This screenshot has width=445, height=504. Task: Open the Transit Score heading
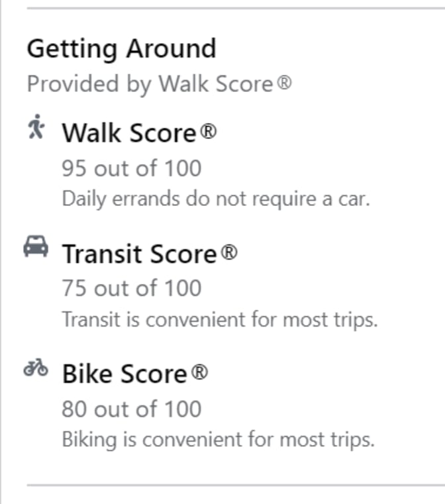tap(140, 254)
